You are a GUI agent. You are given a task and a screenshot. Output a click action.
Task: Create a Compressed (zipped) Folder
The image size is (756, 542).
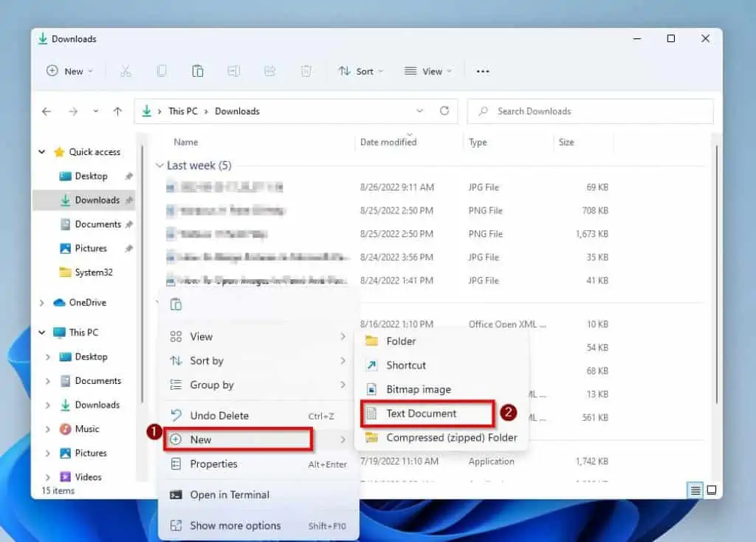[441, 438]
